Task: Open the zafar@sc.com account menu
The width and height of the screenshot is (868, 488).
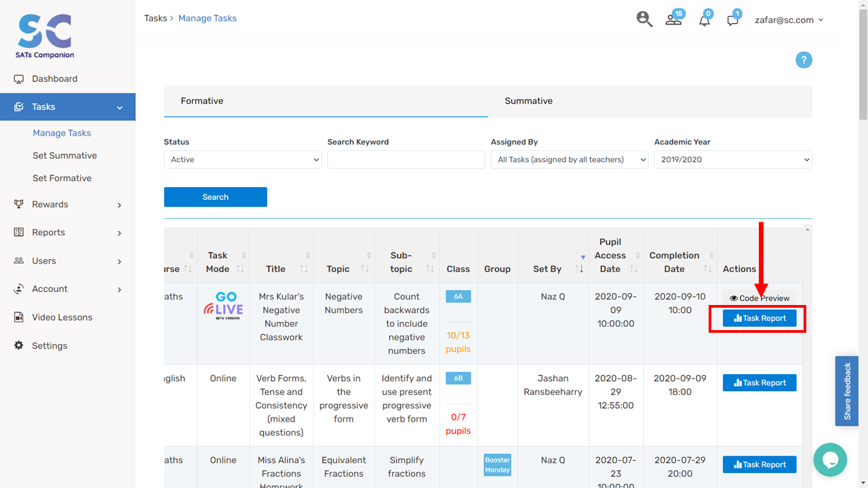Action: click(789, 20)
